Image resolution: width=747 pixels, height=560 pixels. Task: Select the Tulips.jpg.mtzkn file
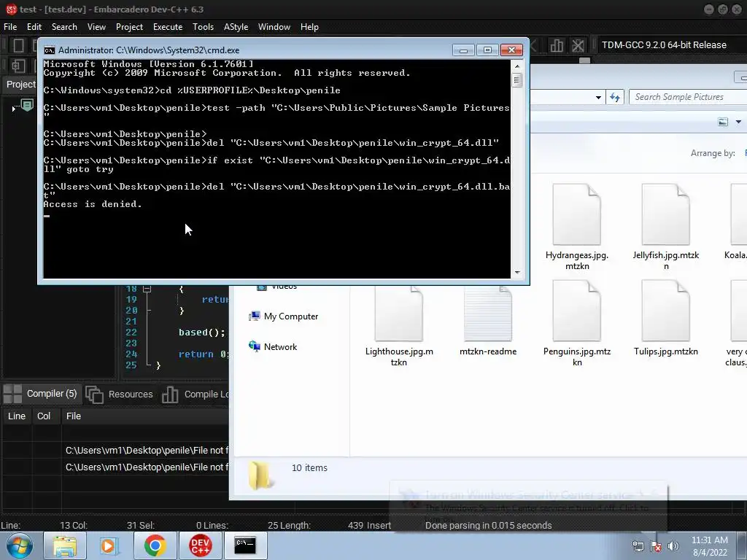pyautogui.click(x=666, y=319)
